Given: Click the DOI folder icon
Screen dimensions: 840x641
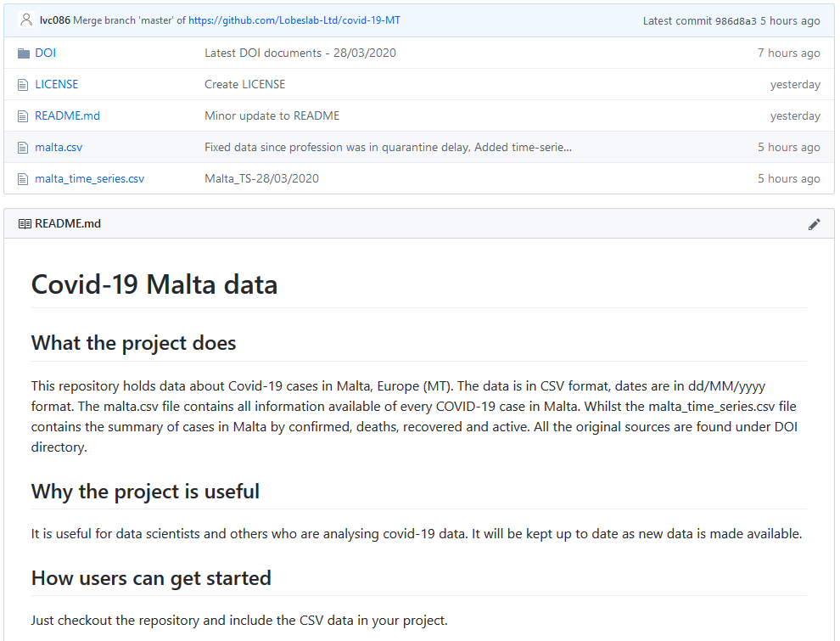Looking at the screenshot, I should tap(24, 53).
